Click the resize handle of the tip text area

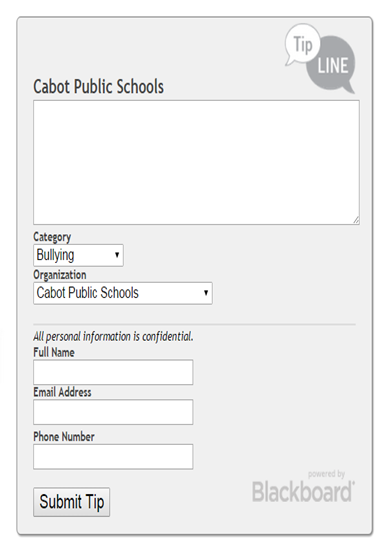click(356, 220)
